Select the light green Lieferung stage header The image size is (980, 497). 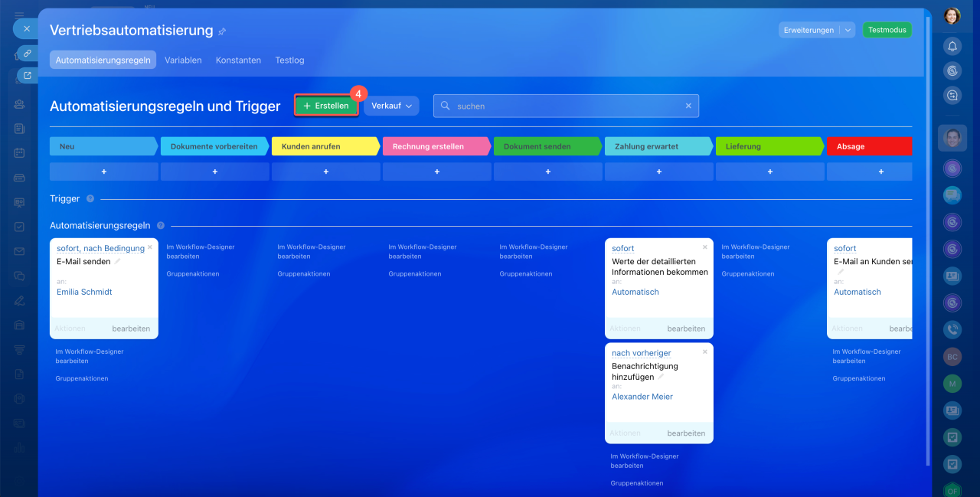tap(770, 146)
